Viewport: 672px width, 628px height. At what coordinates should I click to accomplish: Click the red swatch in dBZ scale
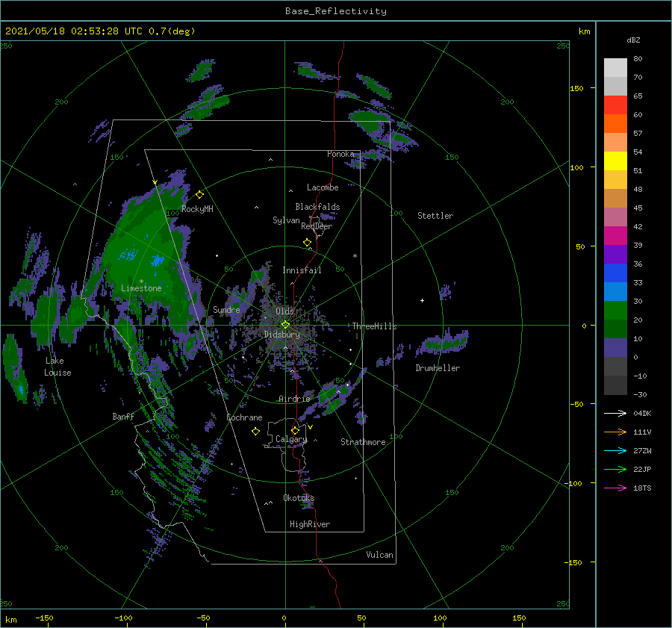coord(615,105)
